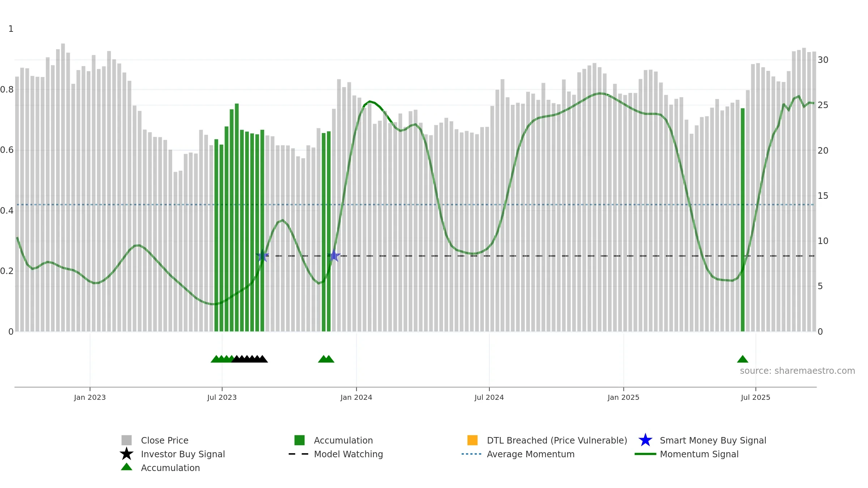Click the blue Smart Money Buy Signal star

645,440
